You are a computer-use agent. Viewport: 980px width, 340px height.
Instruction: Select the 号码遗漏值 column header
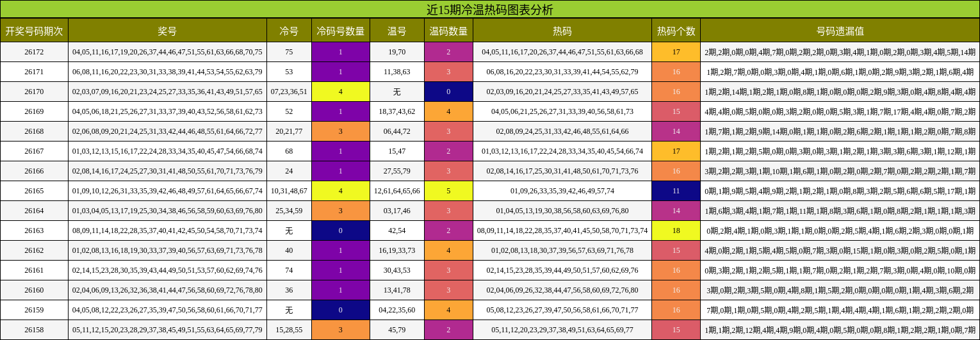point(840,31)
